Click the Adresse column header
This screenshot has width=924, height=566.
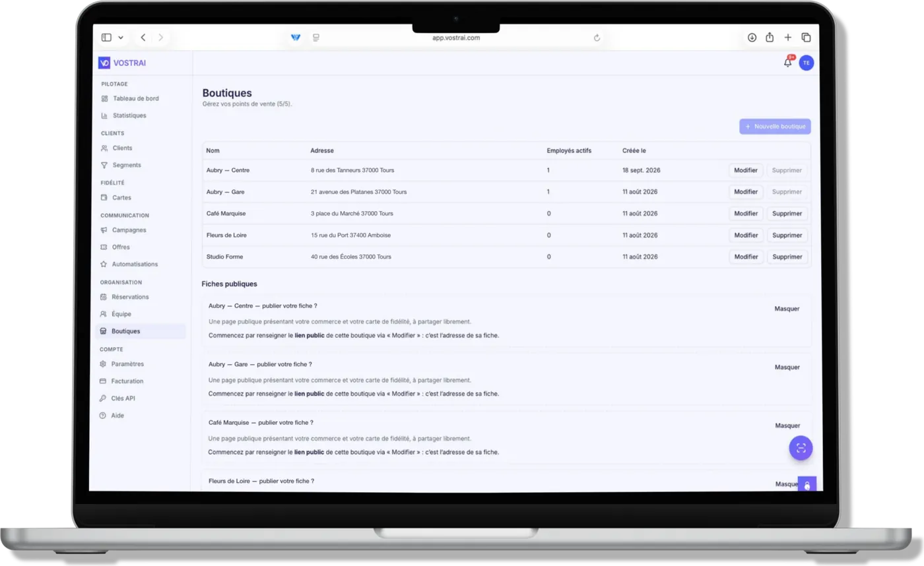322,151
